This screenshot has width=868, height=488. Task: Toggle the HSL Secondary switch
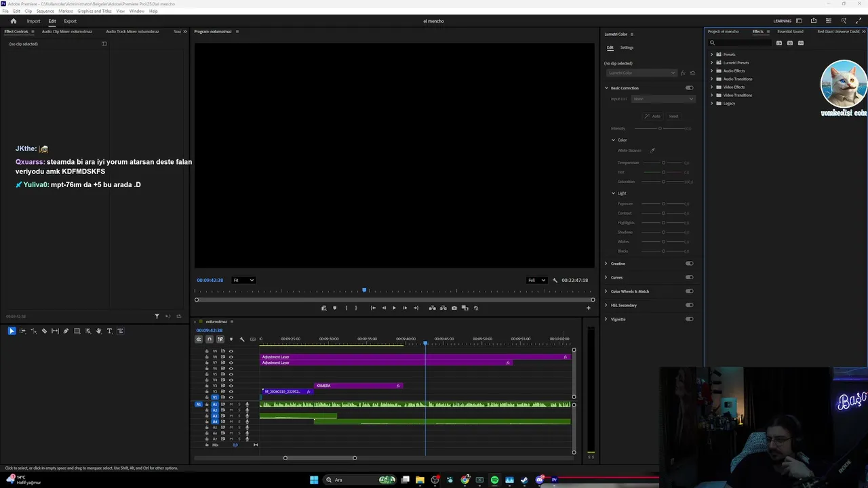(690, 305)
